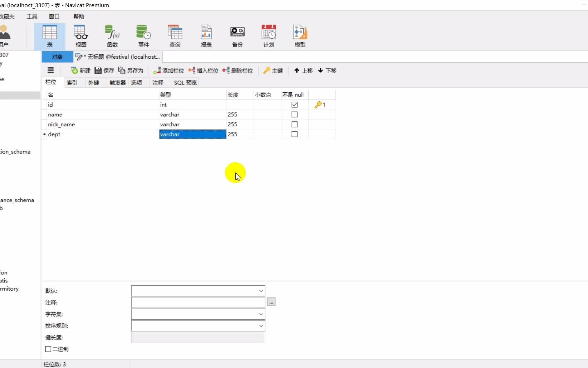Open the 默认 (Default) dropdown
Viewport: 588px width, 368px height.
[x=261, y=291]
